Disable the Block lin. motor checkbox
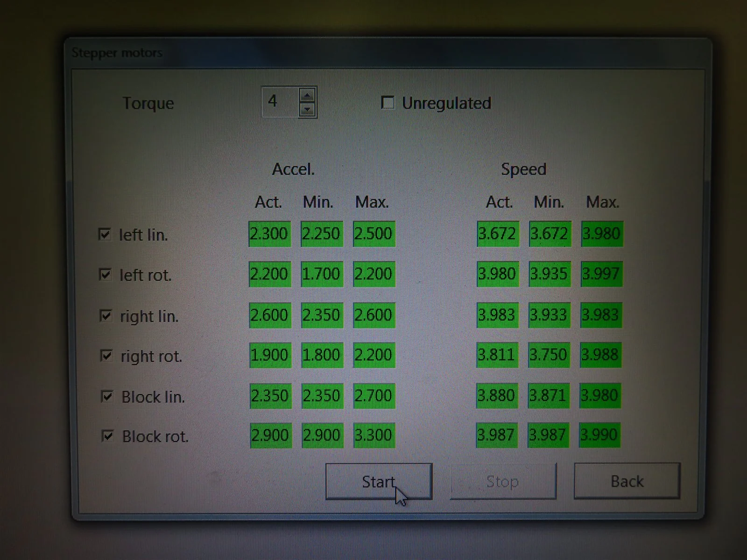 pos(107,397)
